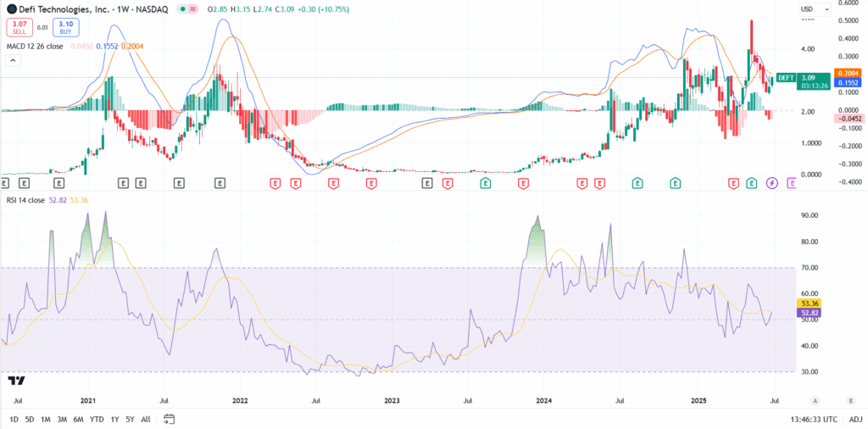Select the 3M time range
This screenshot has width=868, height=429.
pos(62,419)
